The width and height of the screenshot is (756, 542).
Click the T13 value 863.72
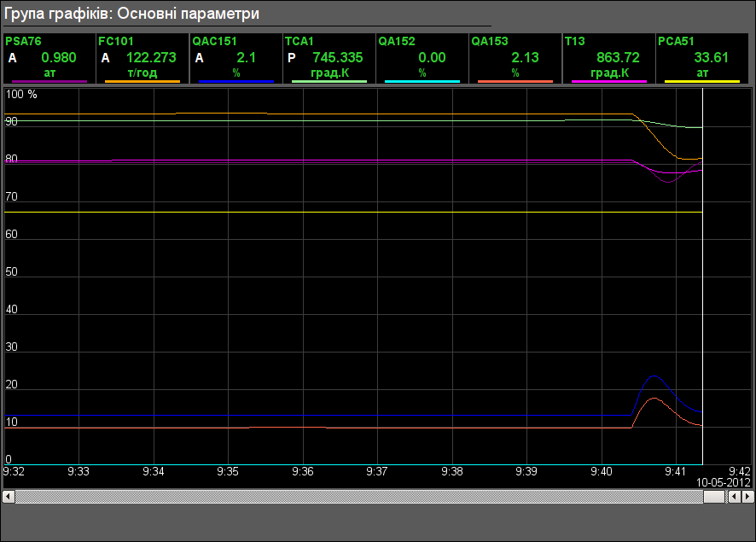(x=618, y=58)
